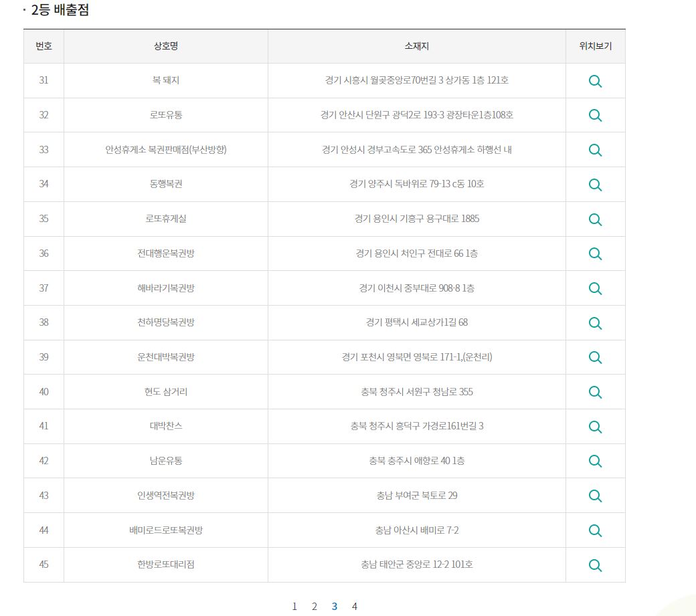Image resolution: width=696 pixels, height=616 pixels.
Task: Click address 경기 양주시 독바위로 79-13
Action: tap(400, 184)
